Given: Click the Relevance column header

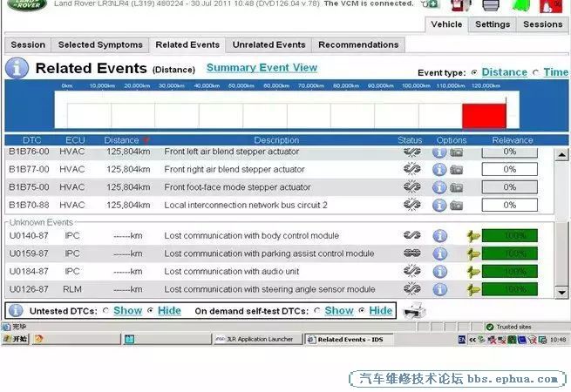Looking at the screenshot, I should [513, 140].
